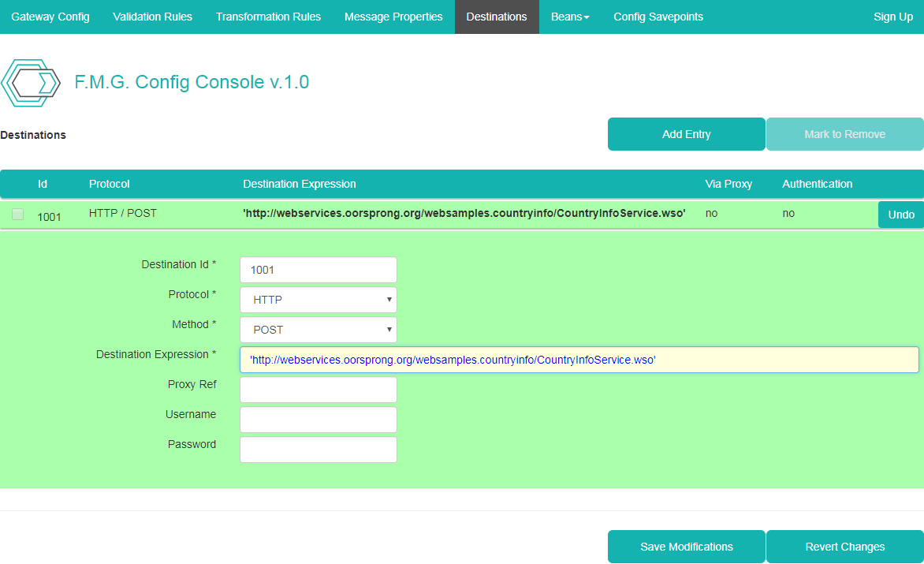The width and height of the screenshot is (924, 564).
Task: Switch to the Gateway Config tab
Action: 50,17
